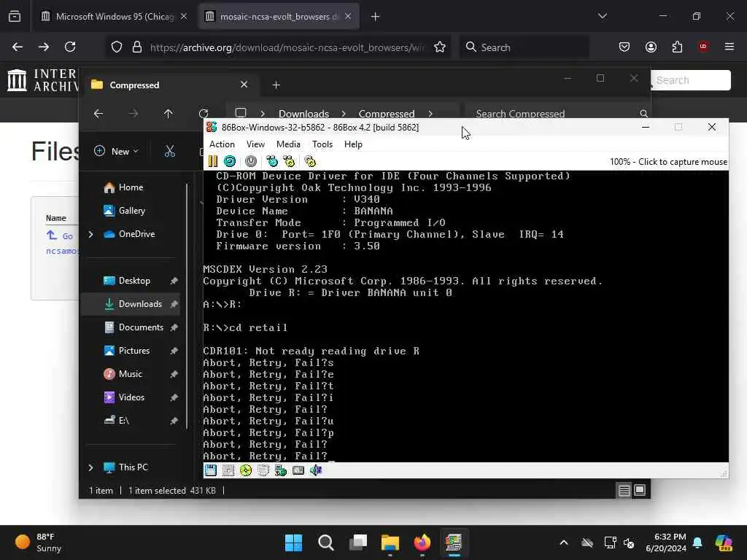Refresh the Explorer folder view
Screen dimensions: 747x560
pos(204,114)
